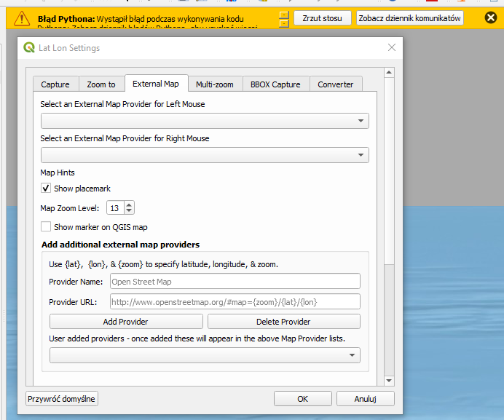Image resolution: width=504 pixels, height=420 pixels.
Task: Close the Lat Lon Settings dialog
Action: point(392,47)
